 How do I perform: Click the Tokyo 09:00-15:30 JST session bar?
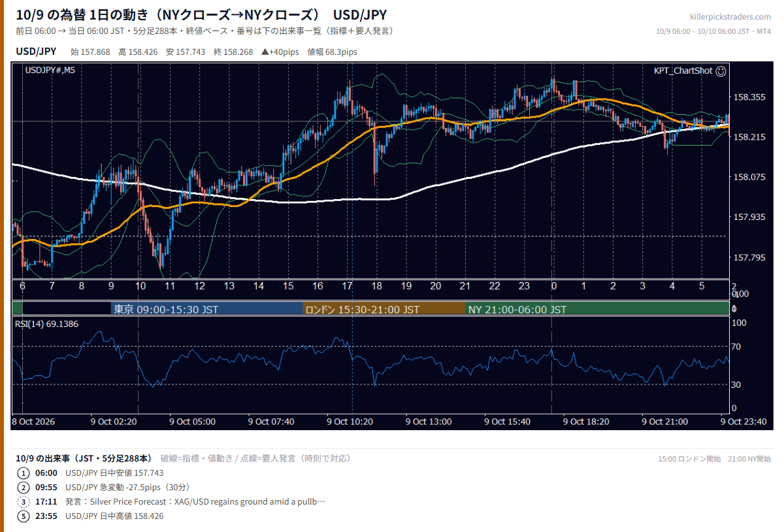pyautogui.click(x=206, y=309)
